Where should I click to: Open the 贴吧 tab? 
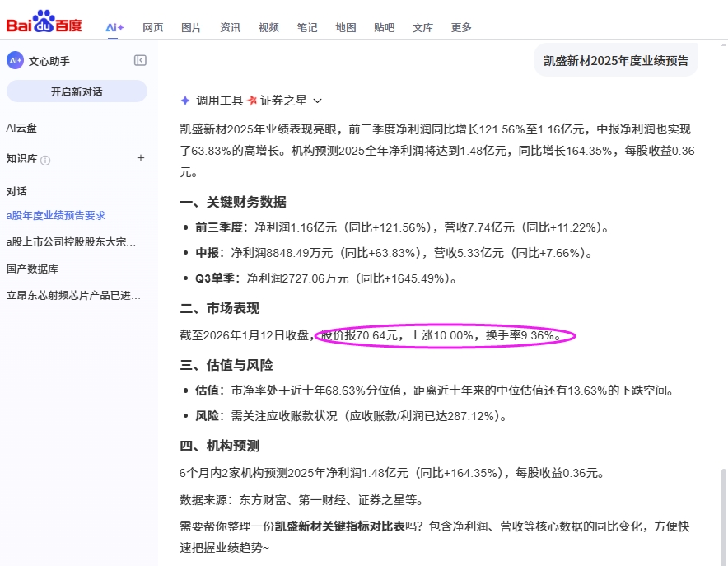(x=384, y=27)
